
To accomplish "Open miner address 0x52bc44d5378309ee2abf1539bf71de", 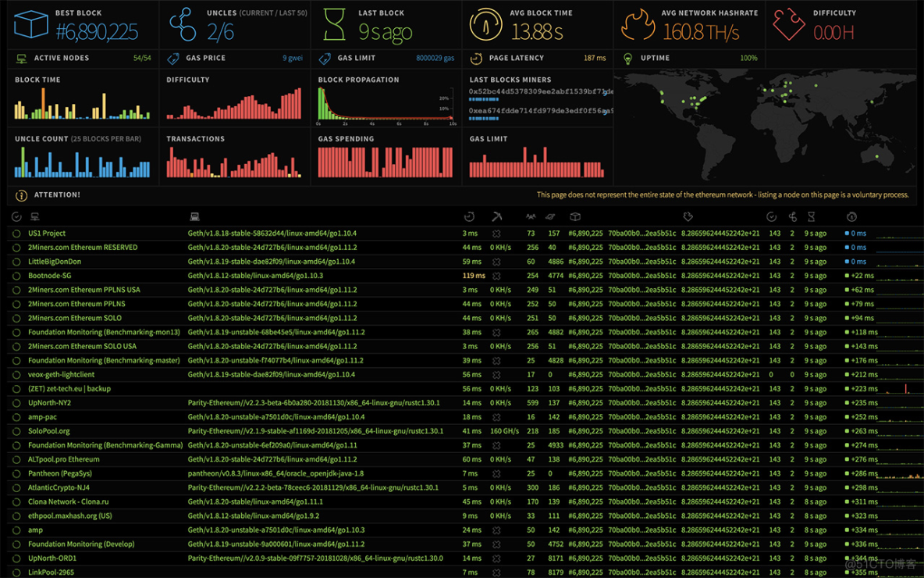I will 540,92.
